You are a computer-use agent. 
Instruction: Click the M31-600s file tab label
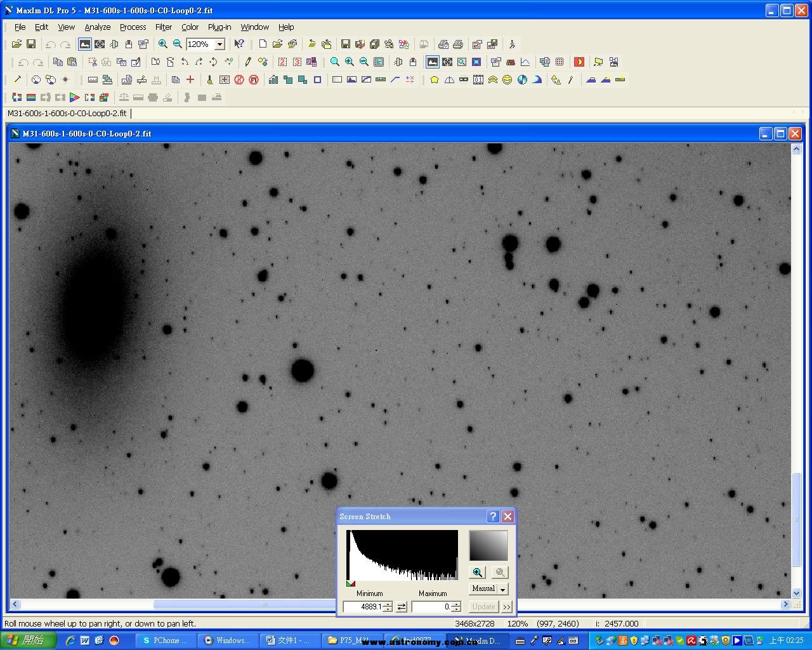[67, 113]
